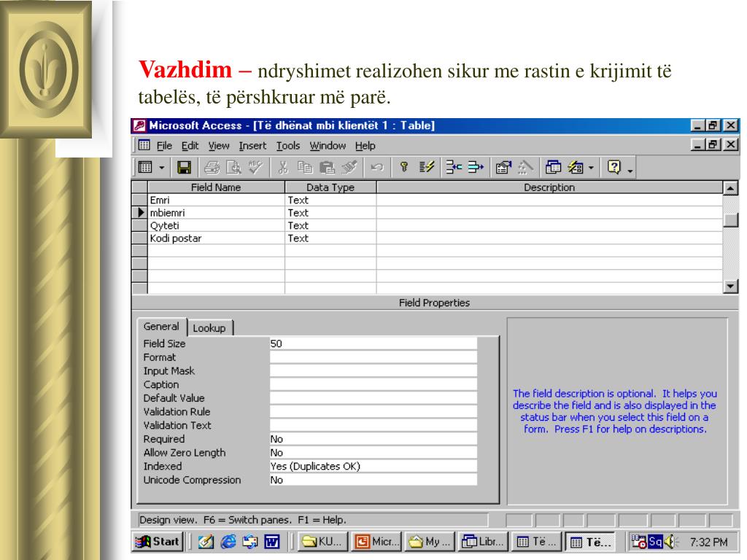
Task: Open the File menu
Action: point(164,146)
